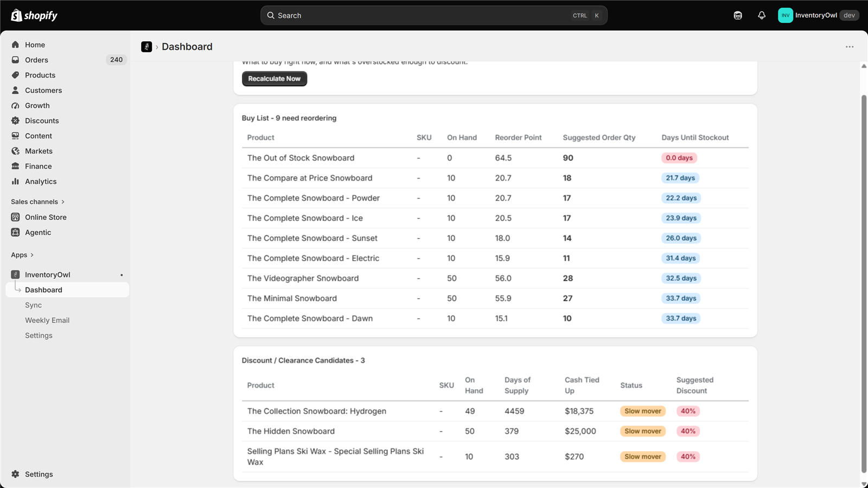Open the three-dot more actions menu

click(850, 47)
